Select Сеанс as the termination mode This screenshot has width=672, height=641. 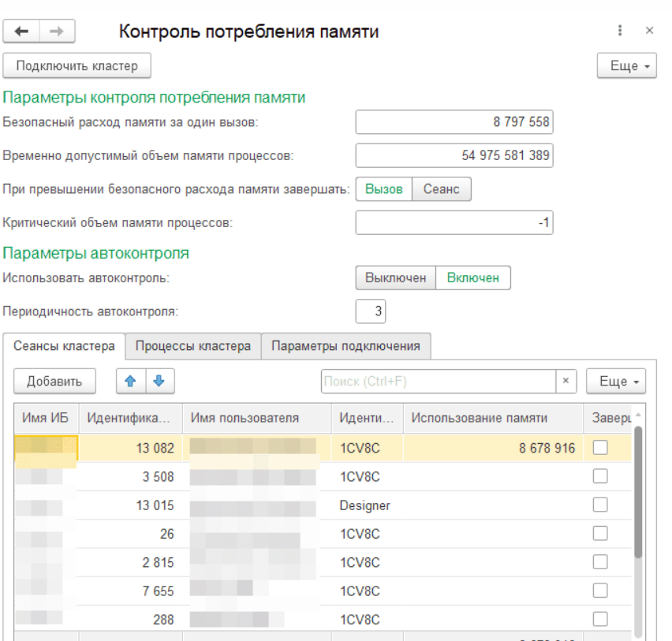(442, 189)
